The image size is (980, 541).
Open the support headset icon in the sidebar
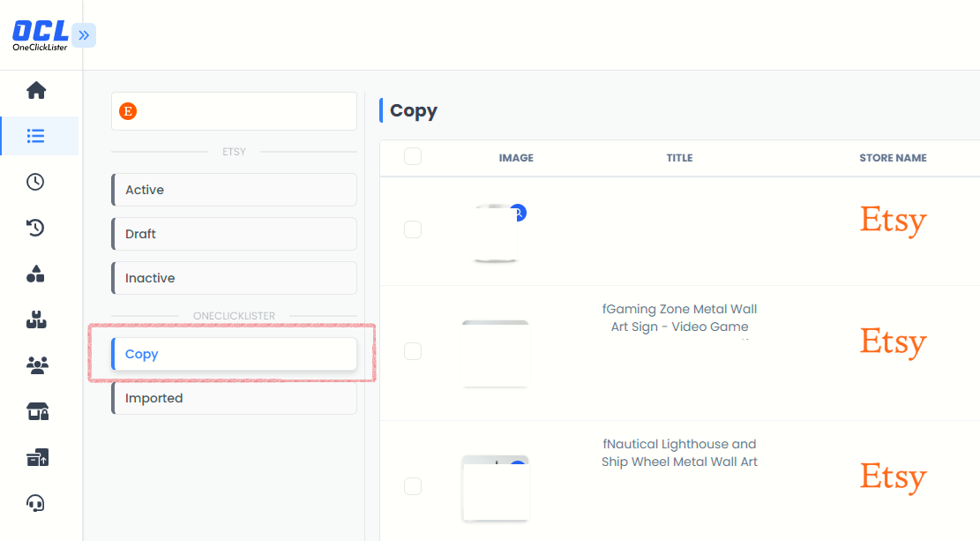click(35, 503)
